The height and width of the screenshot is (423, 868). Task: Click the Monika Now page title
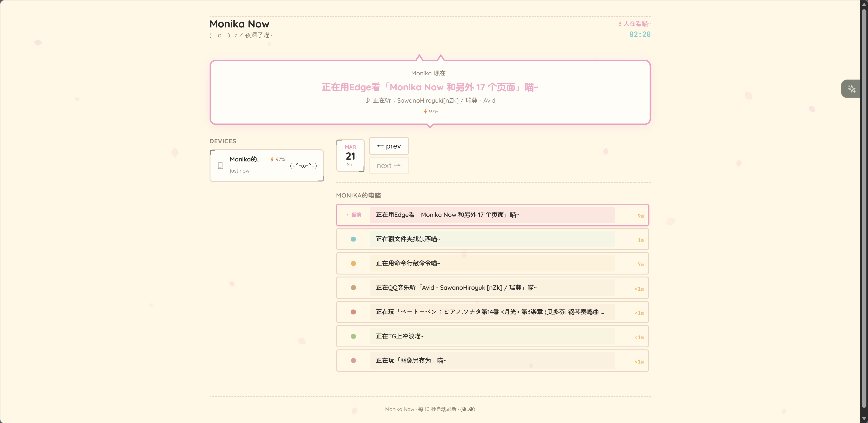tap(239, 24)
